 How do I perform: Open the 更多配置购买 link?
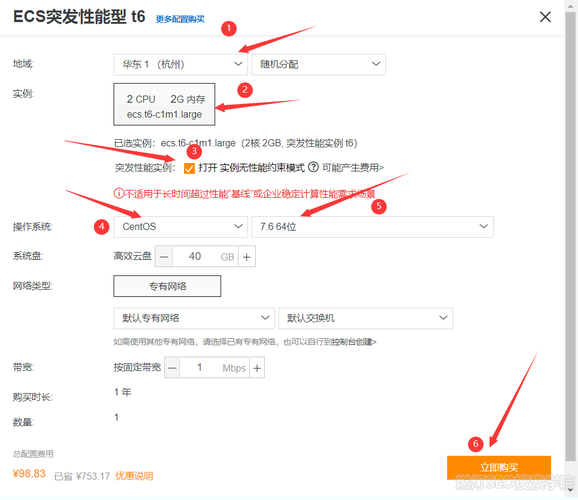coord(180,19)
